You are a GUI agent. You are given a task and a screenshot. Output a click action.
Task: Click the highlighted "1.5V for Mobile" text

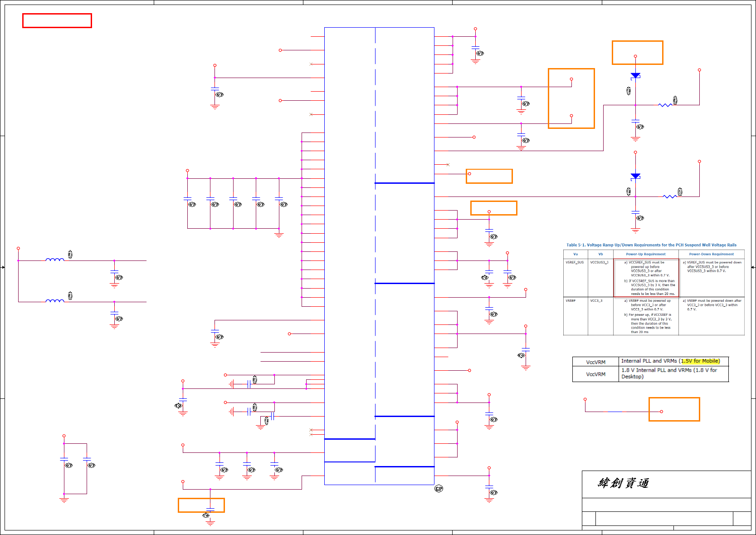click(x=701, y=361)
